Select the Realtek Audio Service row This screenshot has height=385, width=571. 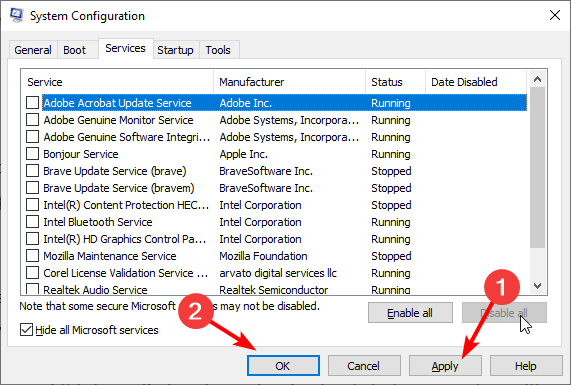pyautogui.click(x=274, y=290)
